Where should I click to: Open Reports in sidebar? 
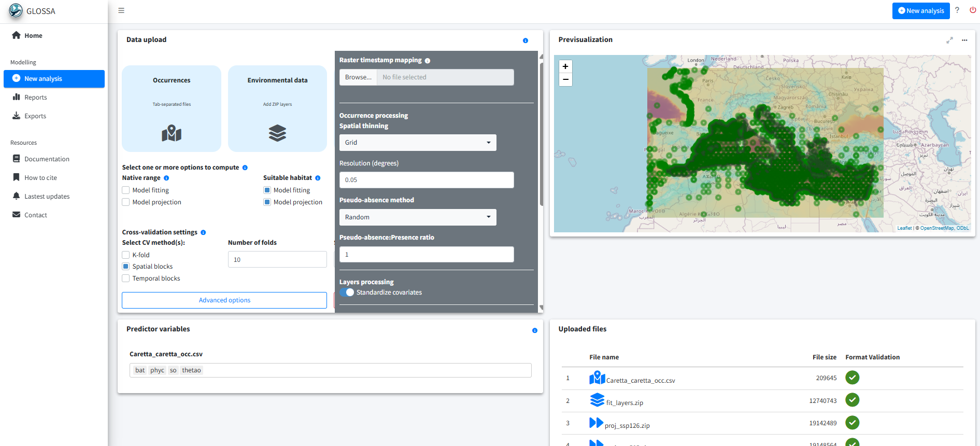click(35, 97)
